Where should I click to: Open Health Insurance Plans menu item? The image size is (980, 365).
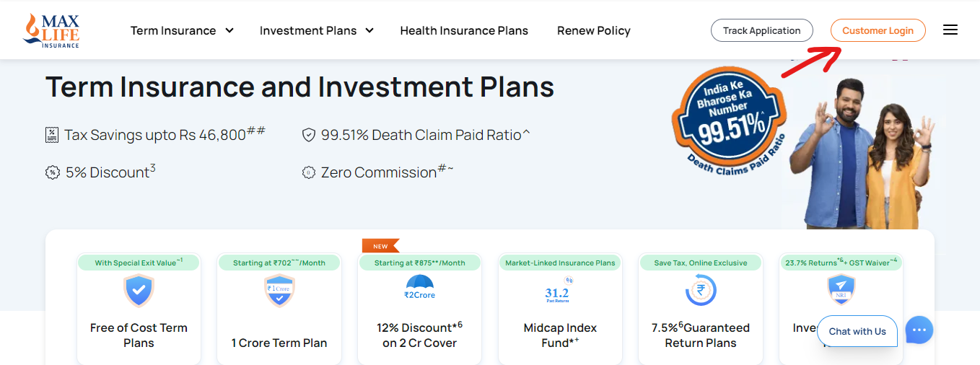coord(464,30)
